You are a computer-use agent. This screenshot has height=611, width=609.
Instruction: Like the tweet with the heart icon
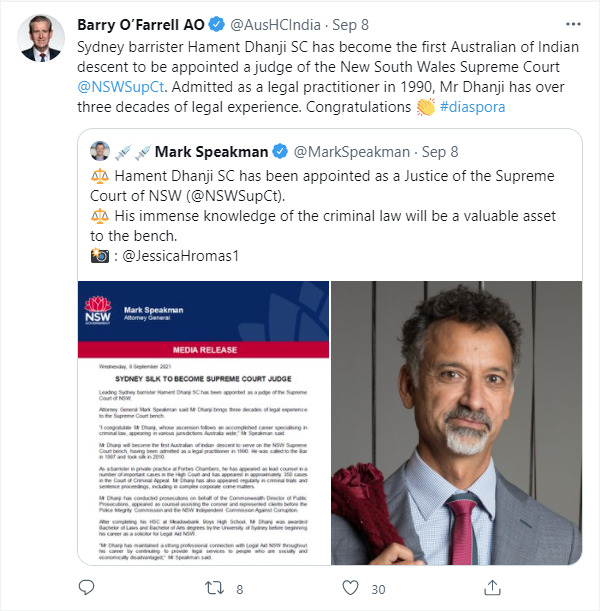click(x=349, y=589)
